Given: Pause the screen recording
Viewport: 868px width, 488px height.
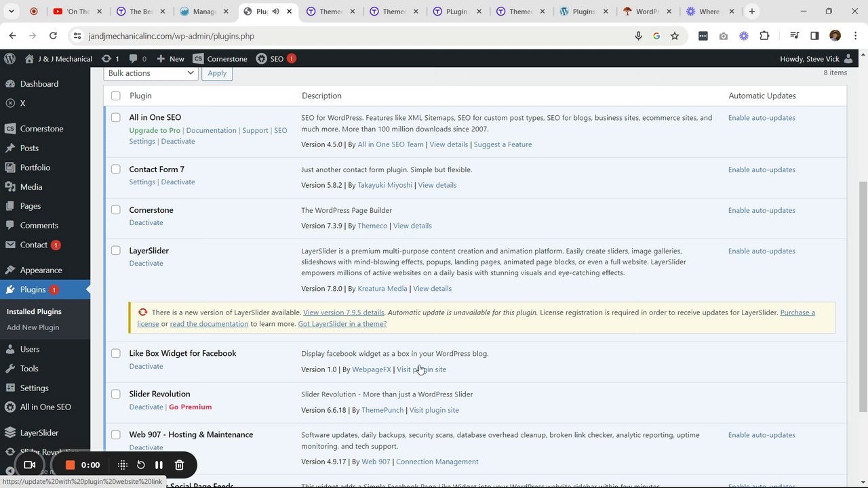Looking at the screenshot, I should tap(159, 465).
